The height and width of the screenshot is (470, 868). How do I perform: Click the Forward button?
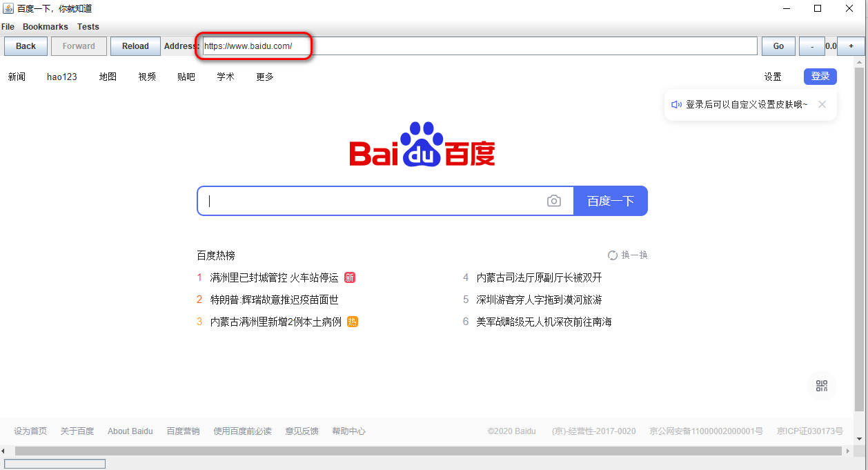pyautogui.click(x=79, y=46)
